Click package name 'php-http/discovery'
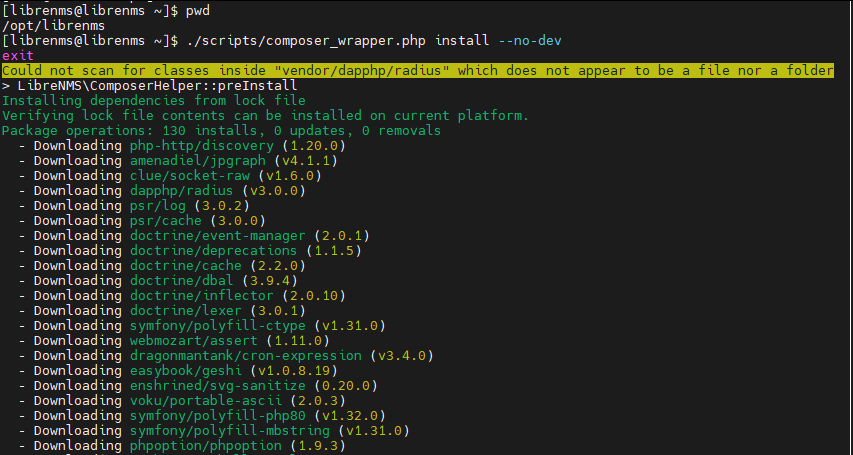 coord(202,146)
